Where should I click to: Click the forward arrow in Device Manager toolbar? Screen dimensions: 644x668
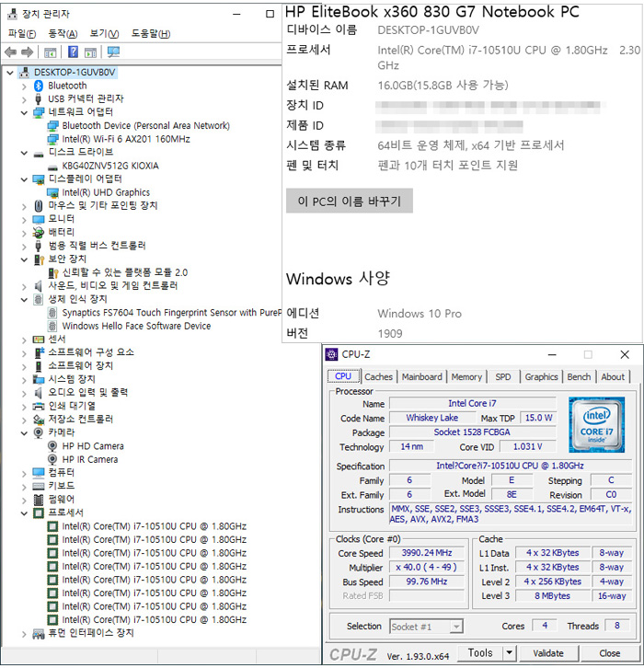click(x=27, y=52)
